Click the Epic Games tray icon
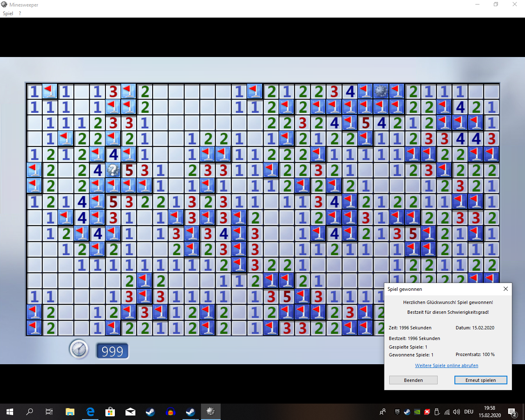This screenshot has width=525, height=420. pos(397,412)
